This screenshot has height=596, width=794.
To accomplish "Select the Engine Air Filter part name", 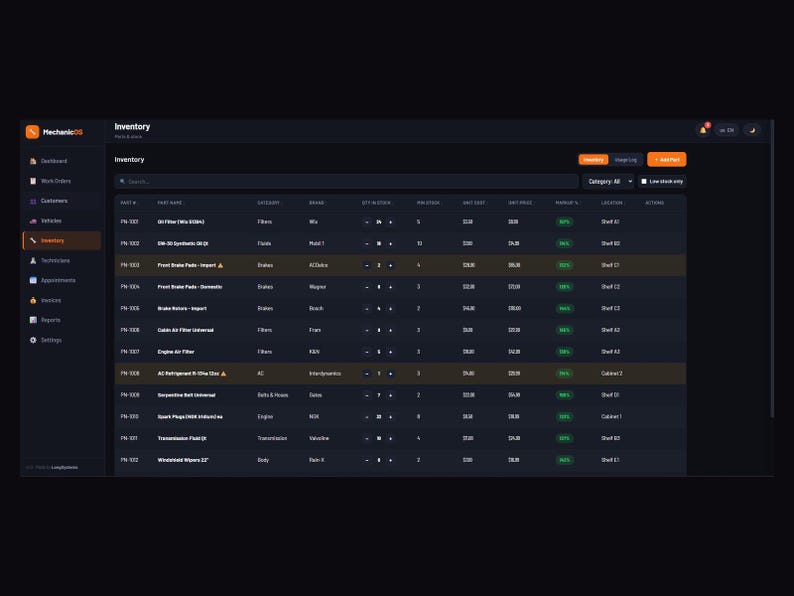I will [x=176, y=352].
